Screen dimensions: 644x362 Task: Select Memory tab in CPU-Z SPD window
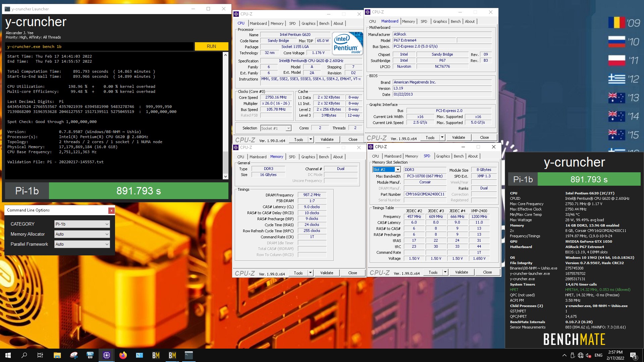point(411,156)
